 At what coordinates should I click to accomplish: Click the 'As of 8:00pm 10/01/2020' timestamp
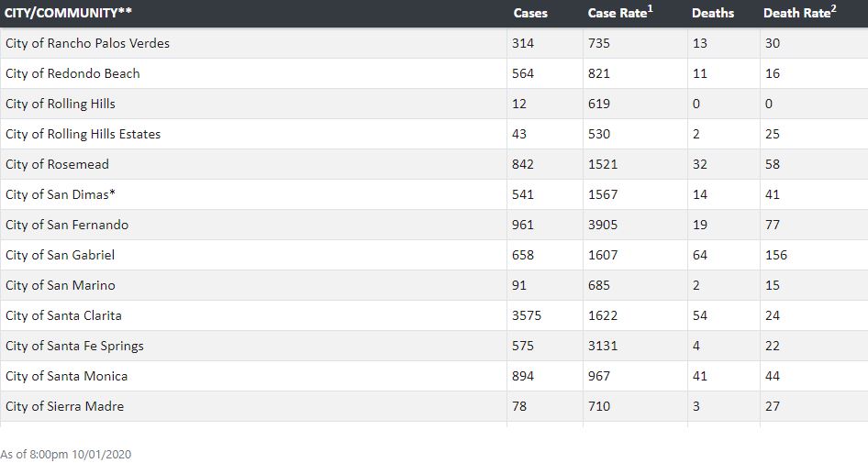pos(66,455)
